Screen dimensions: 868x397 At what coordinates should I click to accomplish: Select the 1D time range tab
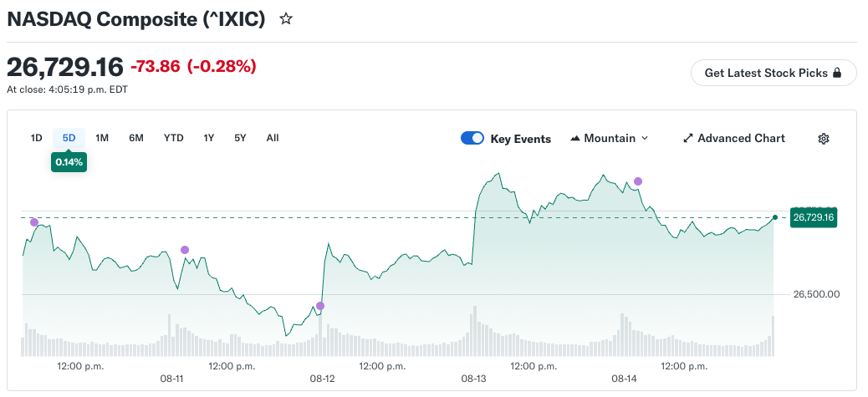pos(37,138)
